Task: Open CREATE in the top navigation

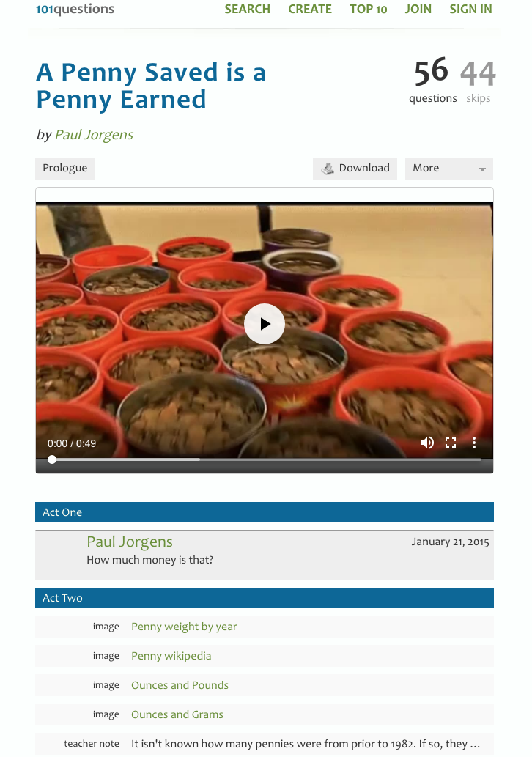Action: point(310,10)
